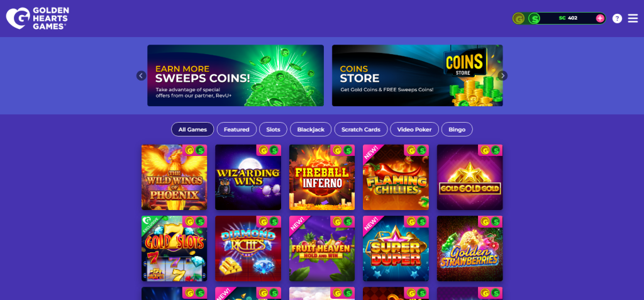The image size is (644, 300).
Task: Select the Featured category tab
Action: (x=236, y=130)
